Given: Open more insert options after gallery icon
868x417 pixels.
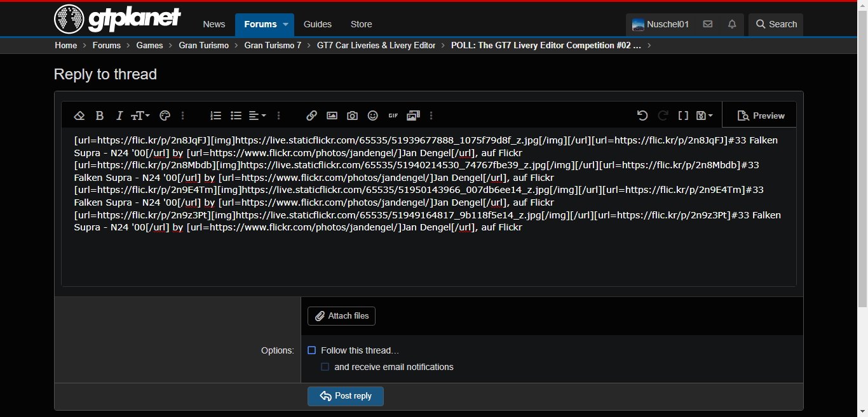Looking at the screenshot, I should click(431, 116).
